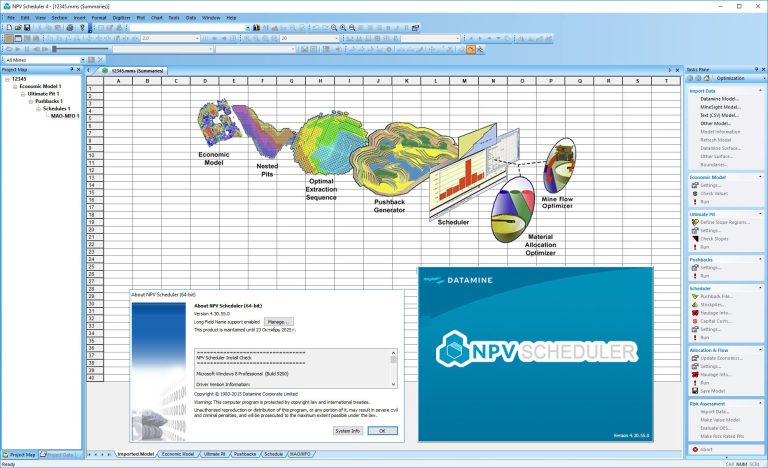This screenshot has height=468, width=768.
Task: Click the 12345.mms (Summaries) document tab
Action: [133, 71]
